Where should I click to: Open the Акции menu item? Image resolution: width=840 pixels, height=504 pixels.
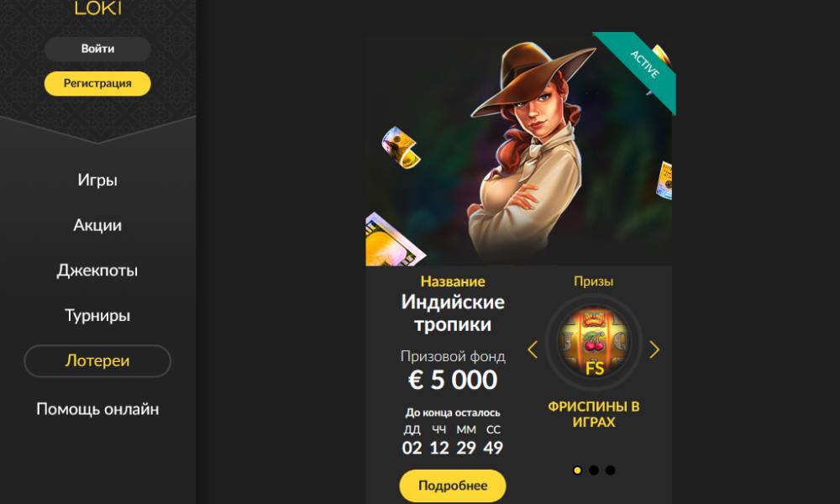97,225
